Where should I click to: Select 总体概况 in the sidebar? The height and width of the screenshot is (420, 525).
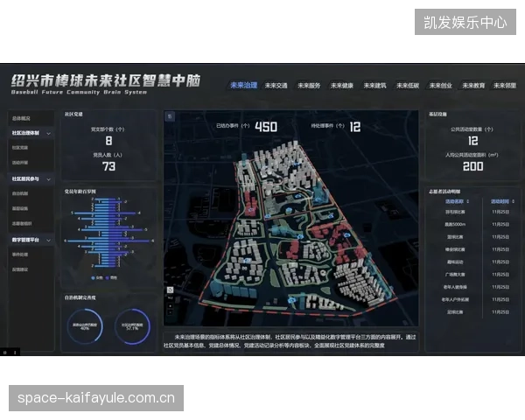[21, 119]
